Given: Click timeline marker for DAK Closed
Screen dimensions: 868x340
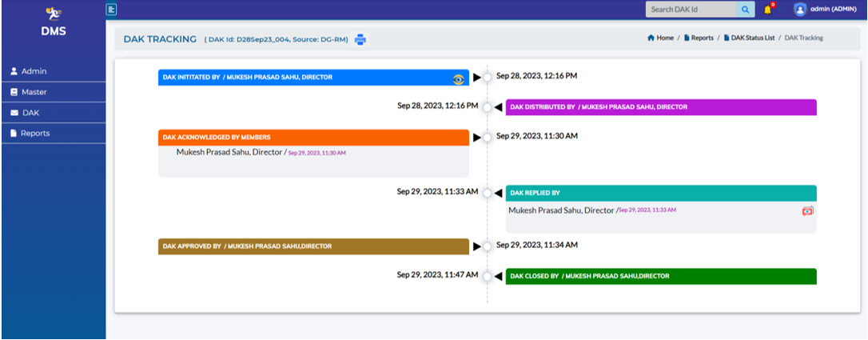Looking at the screenshot, I should point(487,276).
